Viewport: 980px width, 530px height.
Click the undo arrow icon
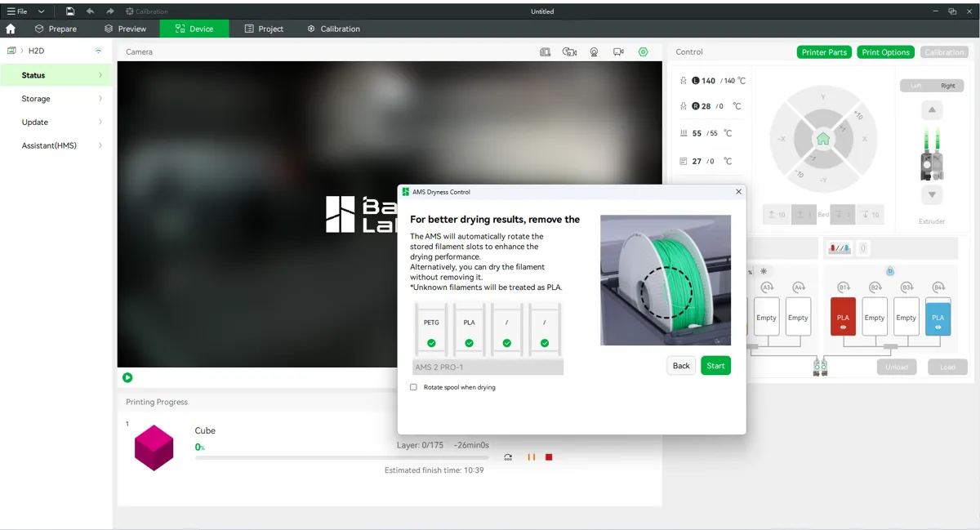click(x=90, y=11)
